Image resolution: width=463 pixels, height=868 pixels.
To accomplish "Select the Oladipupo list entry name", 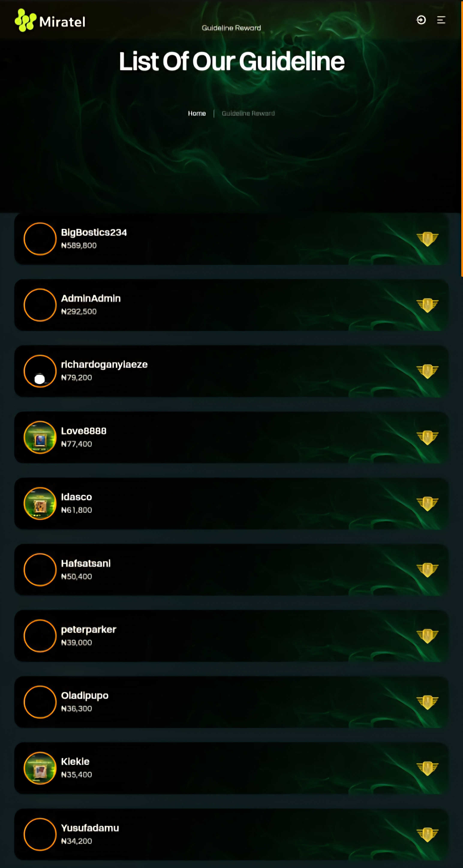I will 84,696.
